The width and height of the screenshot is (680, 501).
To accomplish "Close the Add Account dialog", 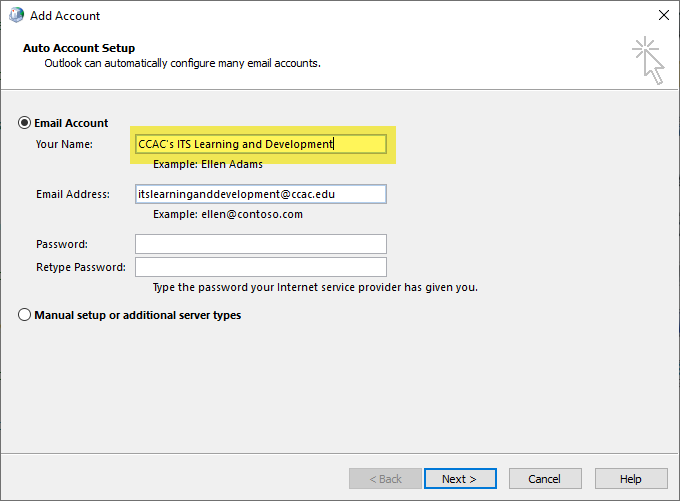I will pos(664,15).
